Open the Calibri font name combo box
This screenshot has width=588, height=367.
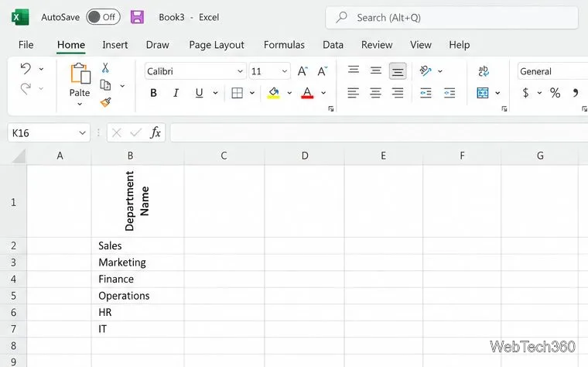(195, 71)
